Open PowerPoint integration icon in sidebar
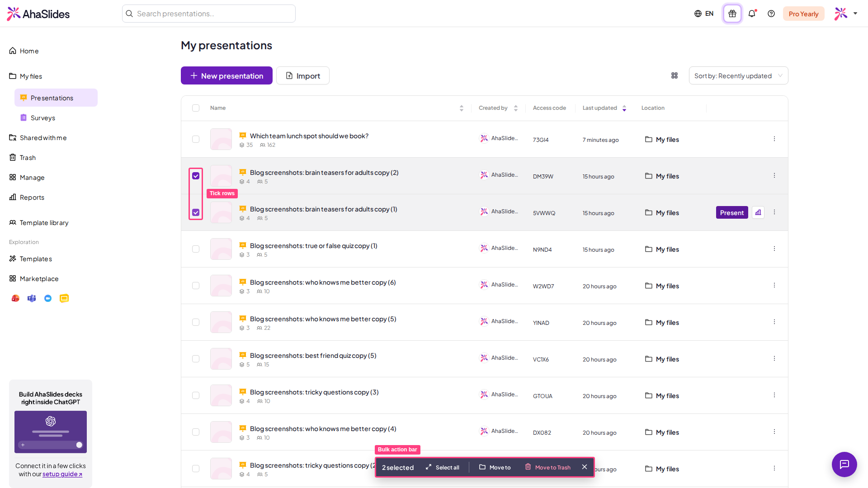868x488 pixels. click(15, 298)
